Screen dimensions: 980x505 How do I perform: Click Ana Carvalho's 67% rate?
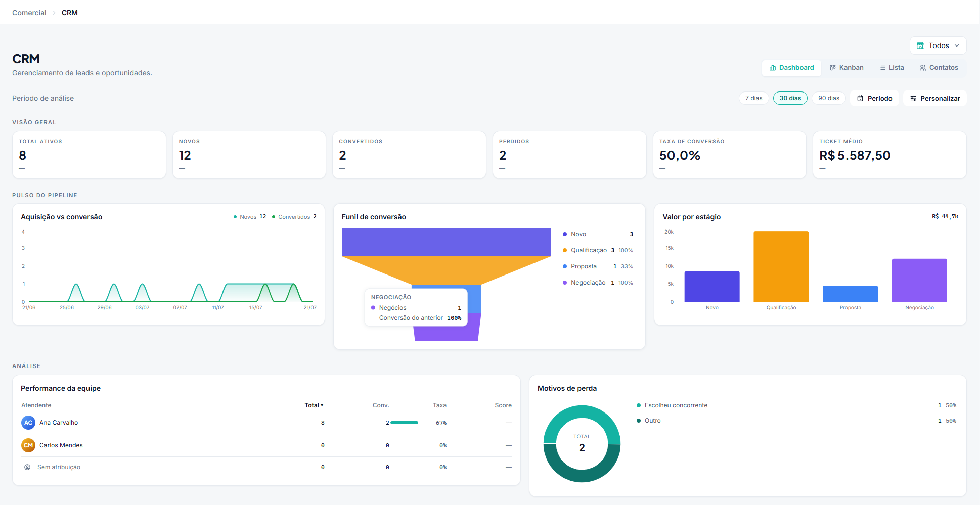point(441,423)
